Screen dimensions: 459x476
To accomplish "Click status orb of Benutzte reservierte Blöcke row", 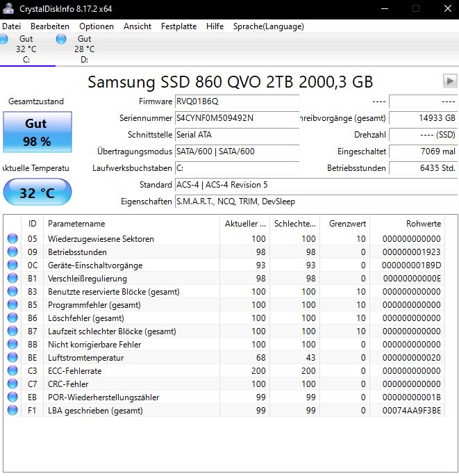I will (x=12, y=291).
